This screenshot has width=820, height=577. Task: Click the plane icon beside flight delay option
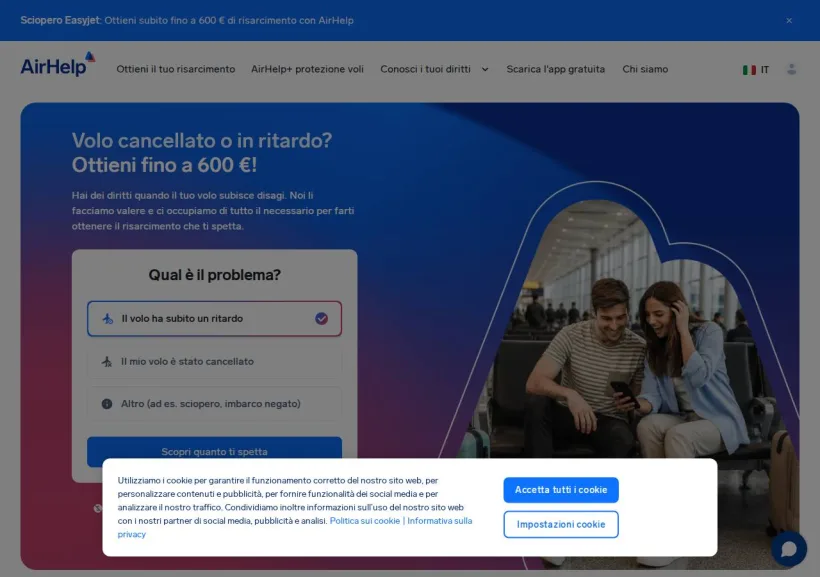[108, 319]
